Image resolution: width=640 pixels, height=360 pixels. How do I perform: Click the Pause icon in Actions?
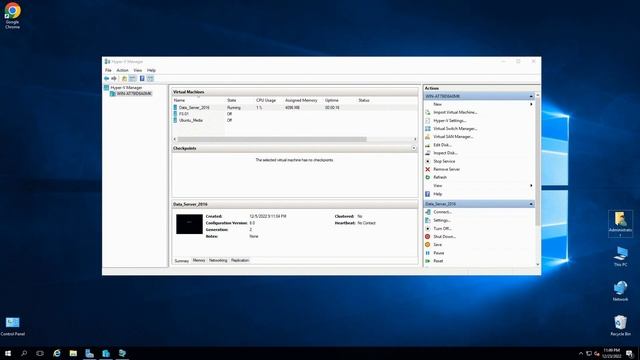pyautogui.click(x=428, y=253)
